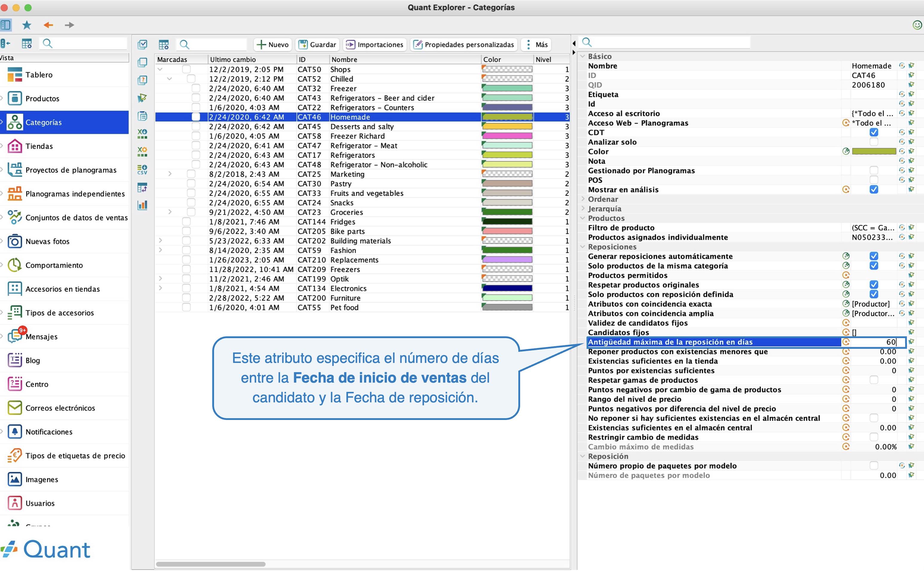Click the Color property swatch in panel
This screenshot has height=572, width=924.
(874, 151)
